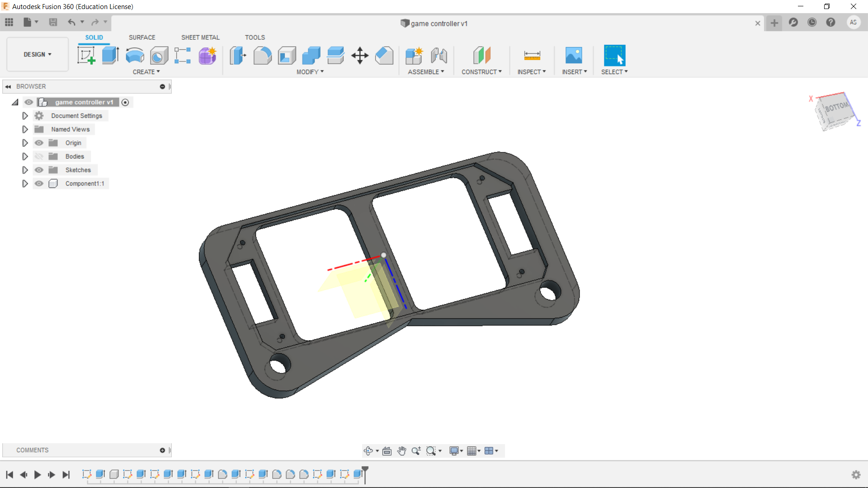Open the DESIGN workspace dropdown

[38, 54]
